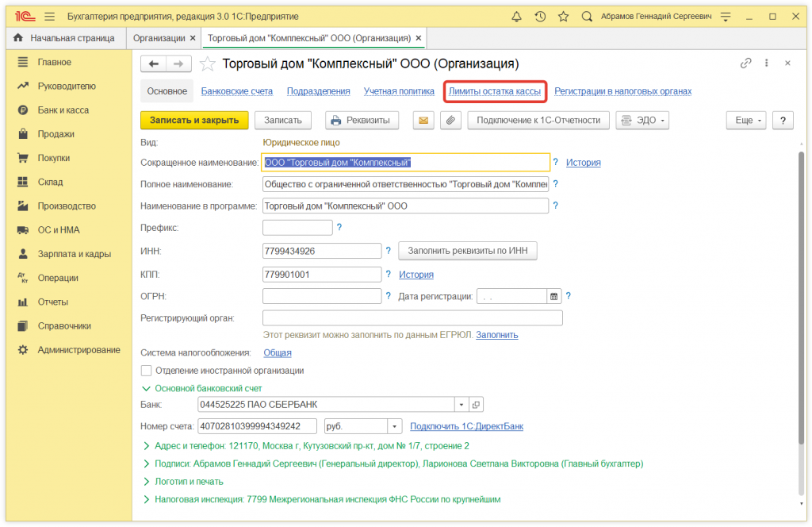Enable the foreign organization branch checkbox
812x527 pixels.
(146, 371)
